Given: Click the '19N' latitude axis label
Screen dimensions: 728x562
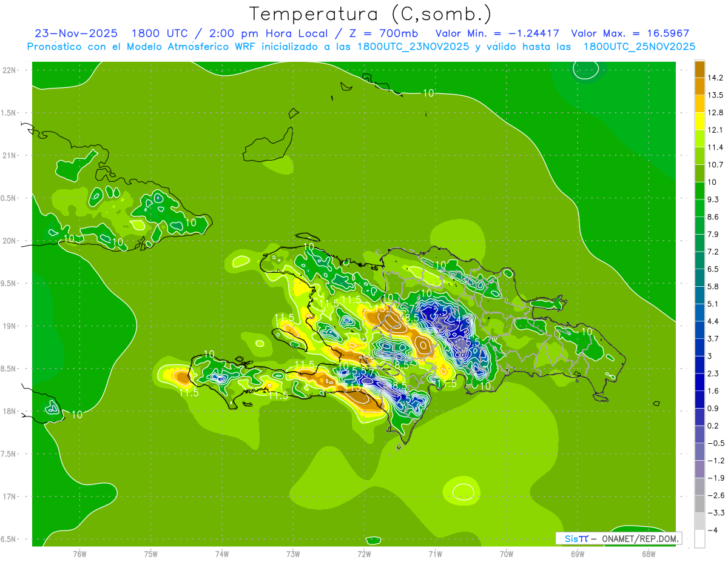Looking at the screenshot, I should pyautogui.click(x=10, y=326).
